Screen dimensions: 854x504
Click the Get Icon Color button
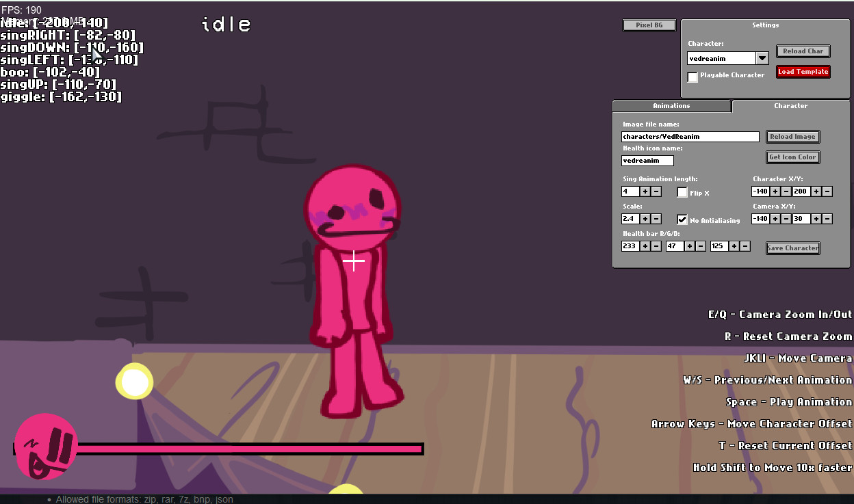coord(792,157)
